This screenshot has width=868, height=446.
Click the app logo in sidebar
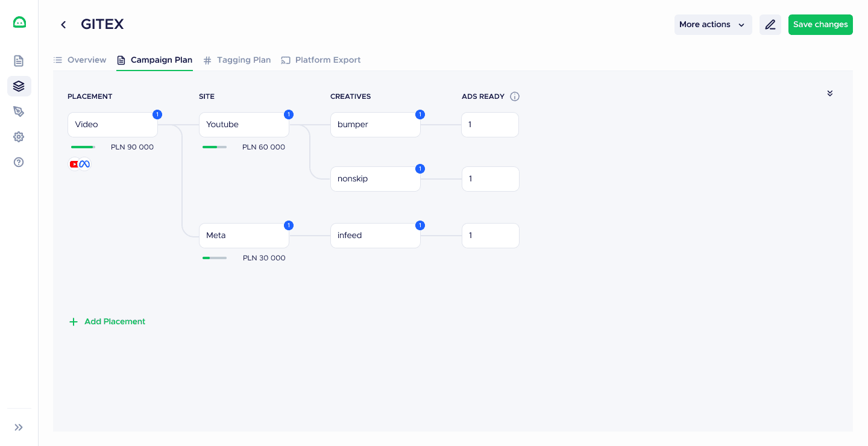(x=19, y=22)
